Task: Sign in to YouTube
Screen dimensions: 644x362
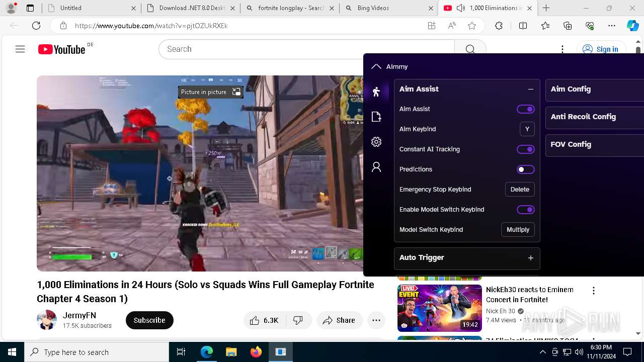Action: pos(601,49)
